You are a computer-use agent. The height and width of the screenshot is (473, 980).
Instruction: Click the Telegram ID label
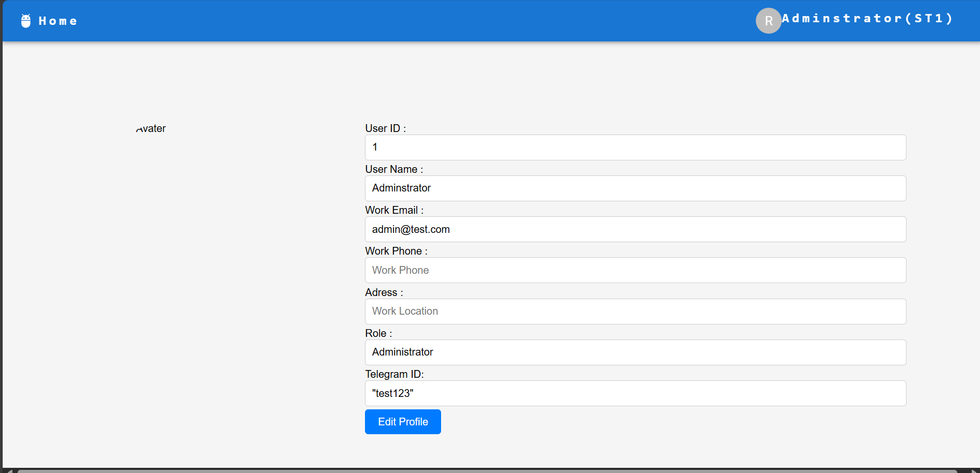tap(394, 374)
